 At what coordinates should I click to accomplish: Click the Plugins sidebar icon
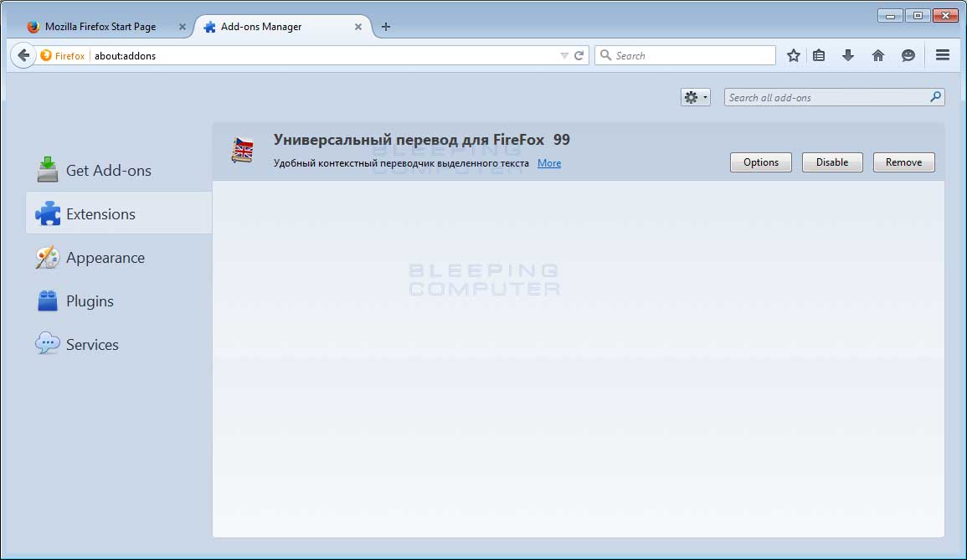point(49,301)
